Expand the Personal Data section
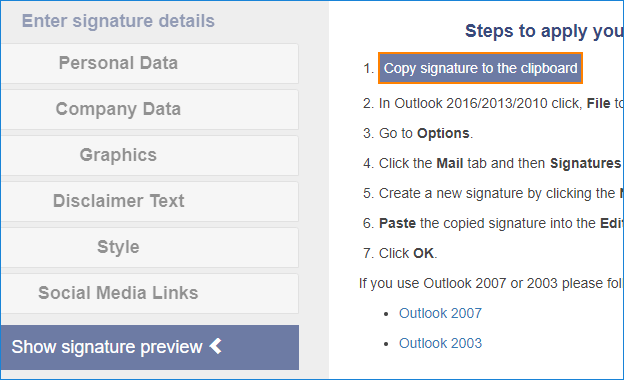Viewport: 624px width, 380px height. (x=150, y=63)
